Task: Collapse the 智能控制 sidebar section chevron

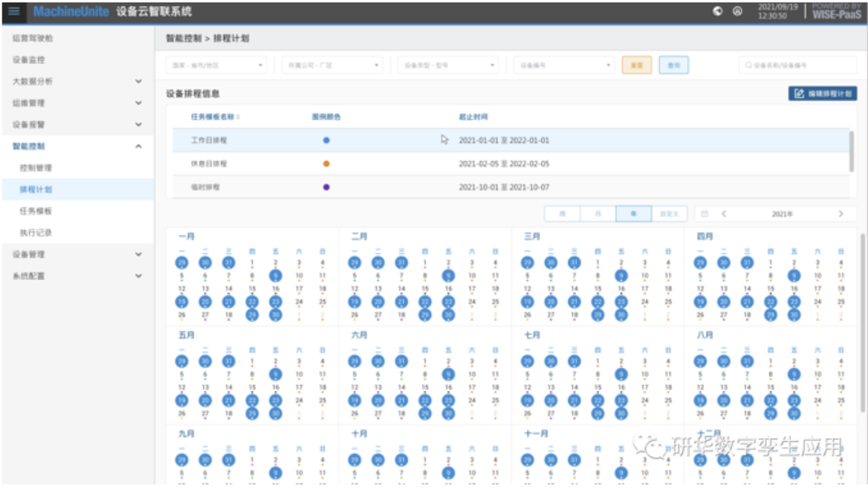Action: click(139, 146)
